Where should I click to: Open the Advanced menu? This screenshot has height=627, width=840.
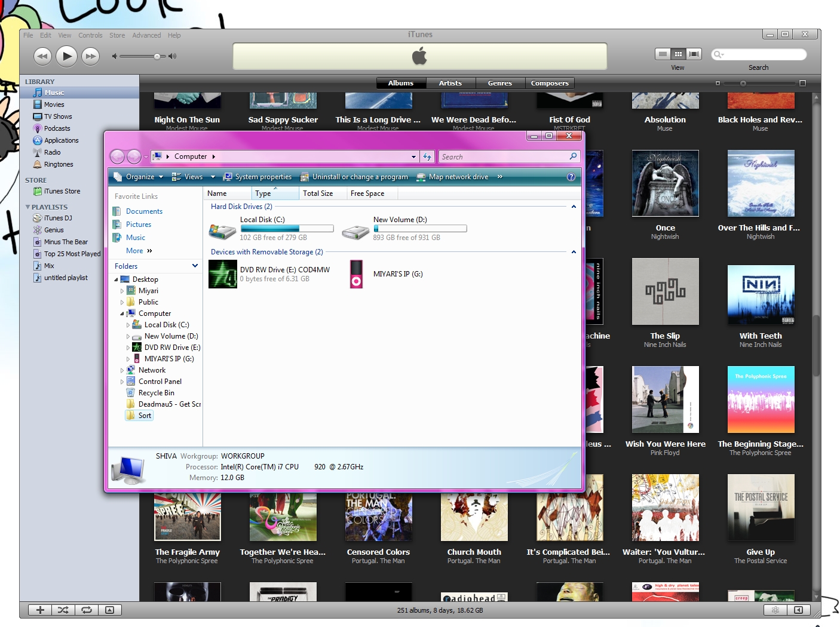point(146,35)
